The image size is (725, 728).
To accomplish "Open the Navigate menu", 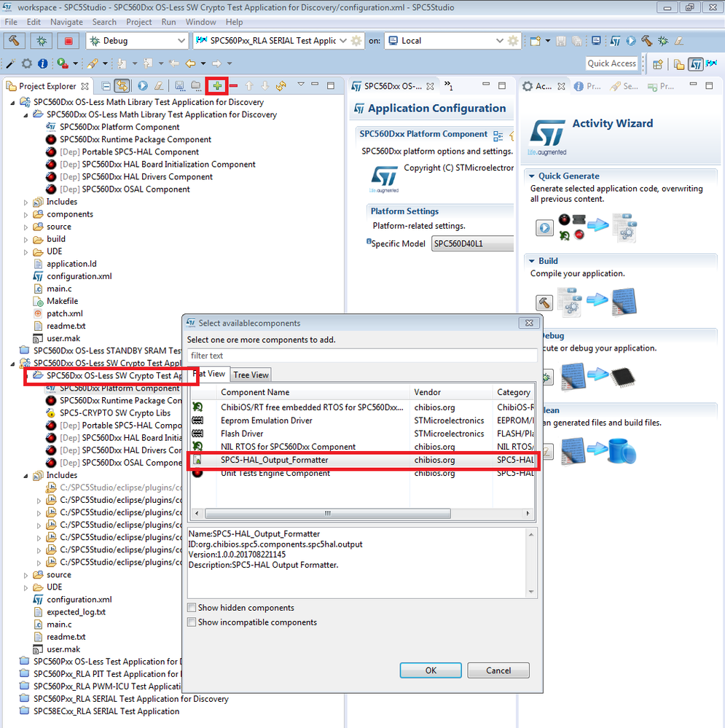I will (x=66, y=22).
